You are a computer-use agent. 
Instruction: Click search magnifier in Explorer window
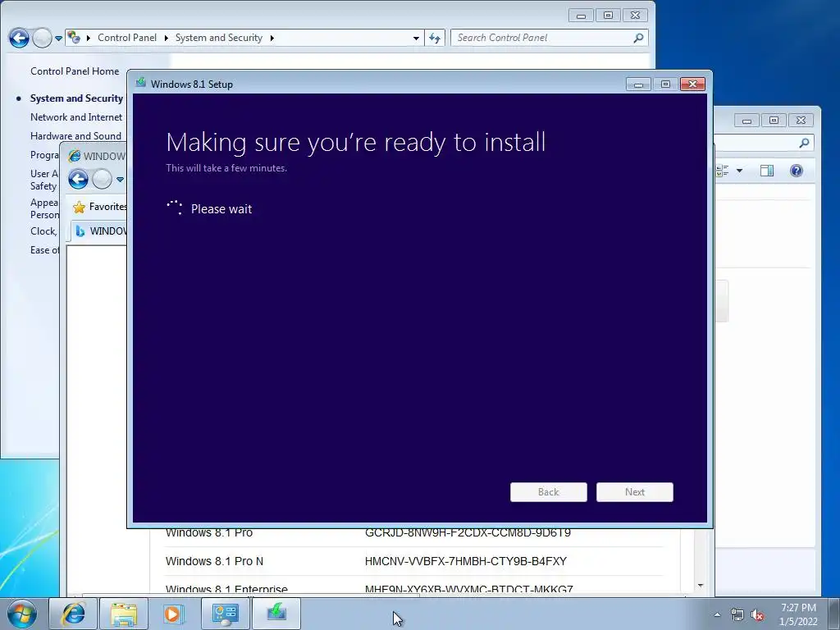click(x=804, y=143)
